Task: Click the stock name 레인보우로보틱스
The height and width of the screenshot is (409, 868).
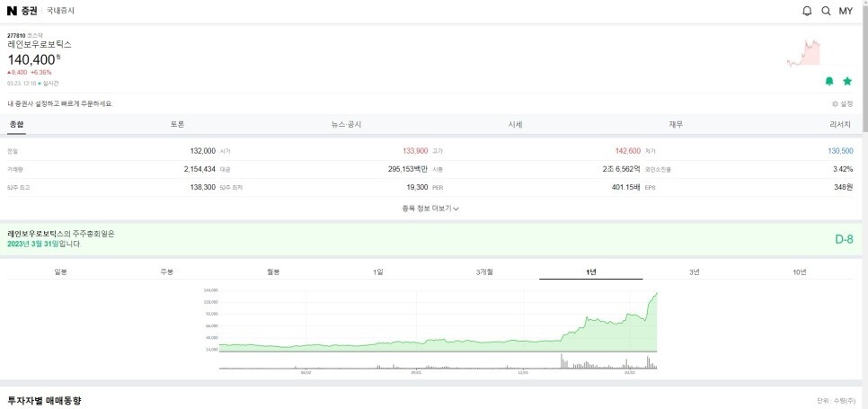Action: point(40,45)
